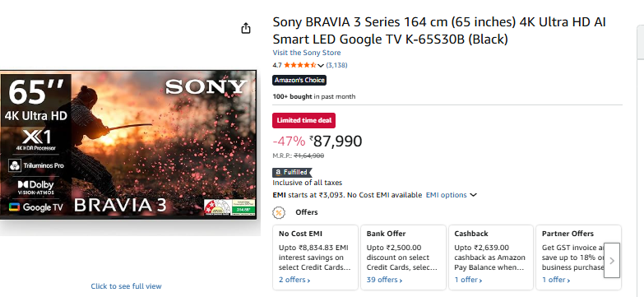Click the Amazon's Choice badge
The height and width of the screenshot is (297, 644).
(x=299, y=80)
